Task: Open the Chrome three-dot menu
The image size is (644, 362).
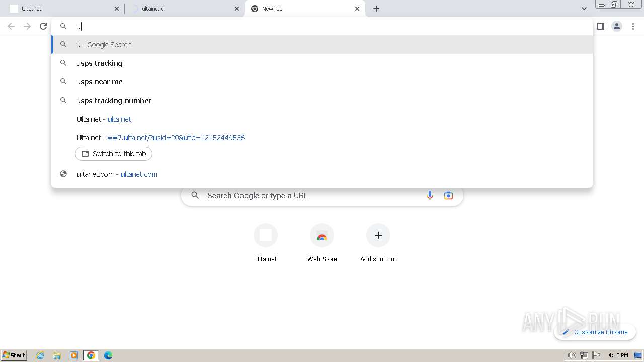Action: point(633,26)
